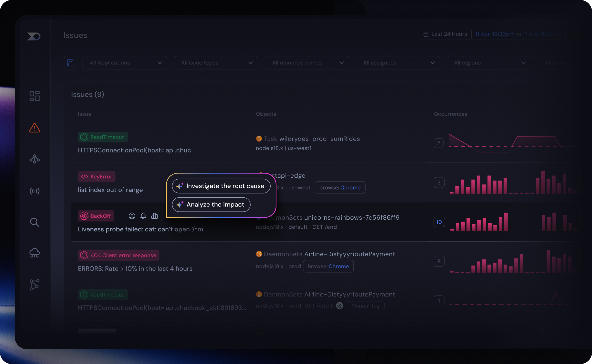The width and height of the screenshot is (592, 364).
Task: Click the bar chart icon beside BackOff
Action: (x=155, y=216)
